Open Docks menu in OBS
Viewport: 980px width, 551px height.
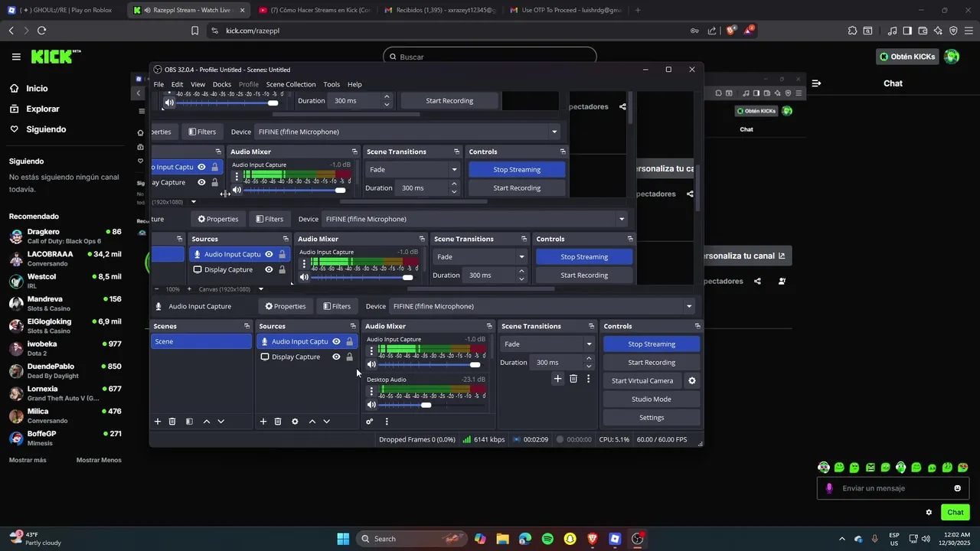pos(222,84)
